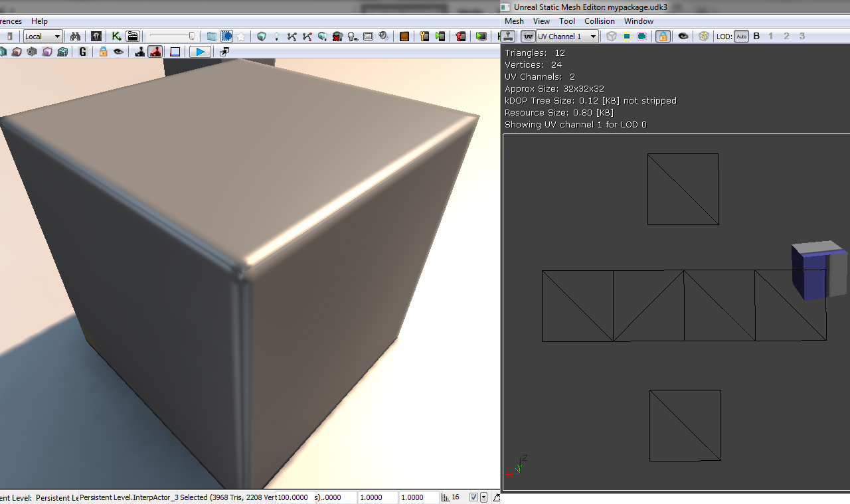Toggle the UV overlay button

pyautogui.click(x=529, y=37)
